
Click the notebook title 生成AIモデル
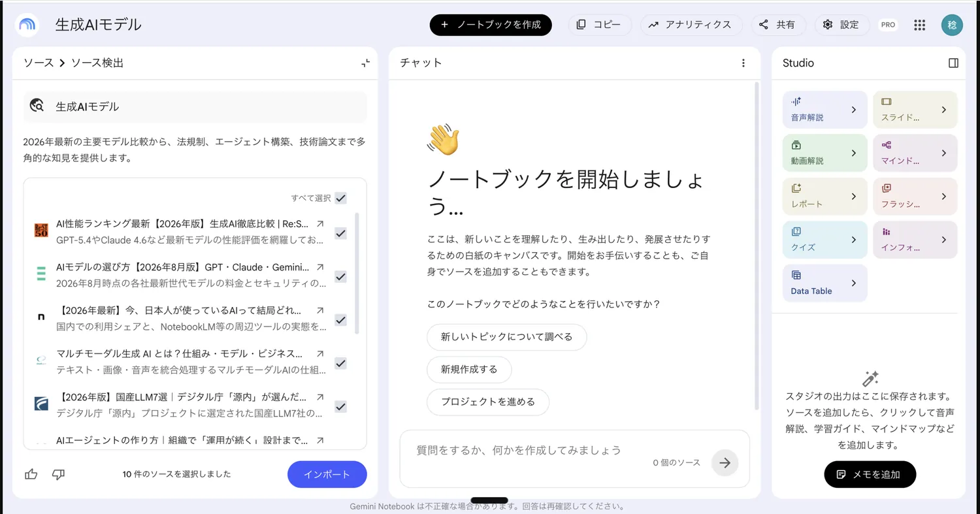tap(99, 25)
